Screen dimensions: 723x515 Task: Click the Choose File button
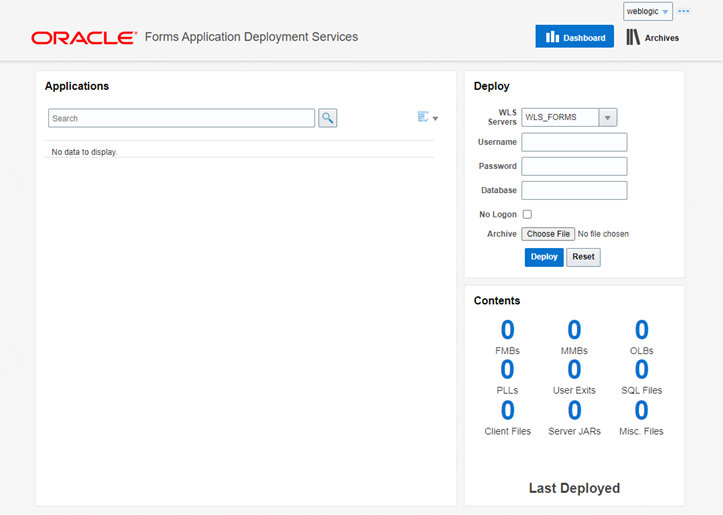click(548, 234)
